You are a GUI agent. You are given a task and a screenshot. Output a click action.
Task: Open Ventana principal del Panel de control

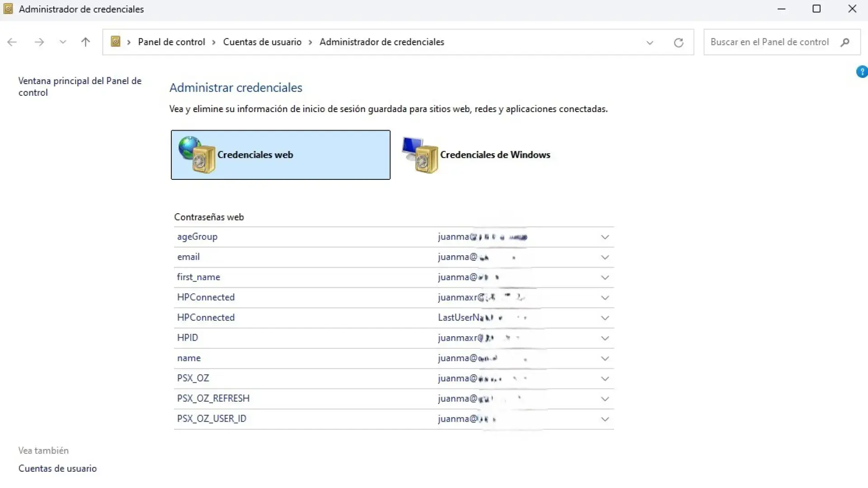tap(80, 86)
